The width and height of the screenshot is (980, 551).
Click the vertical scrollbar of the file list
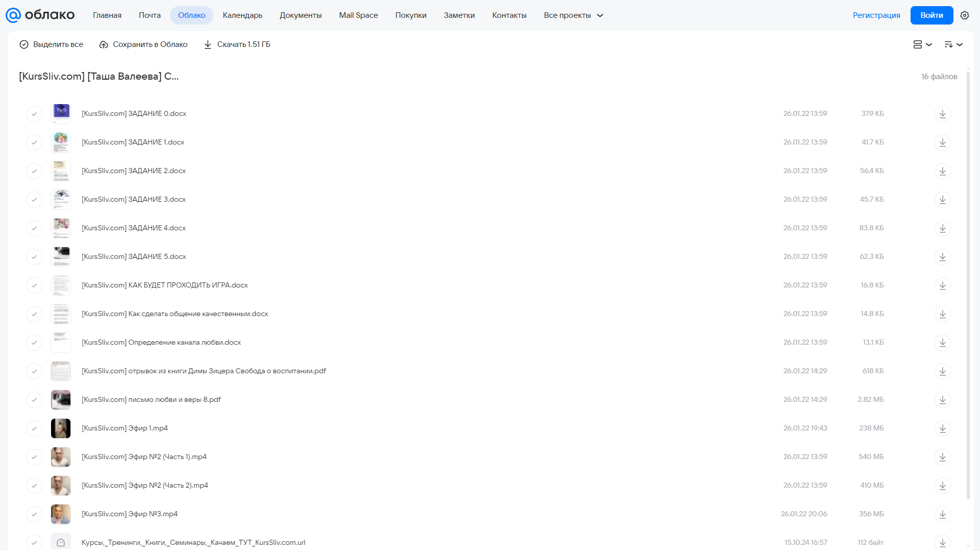click(968, 283)
